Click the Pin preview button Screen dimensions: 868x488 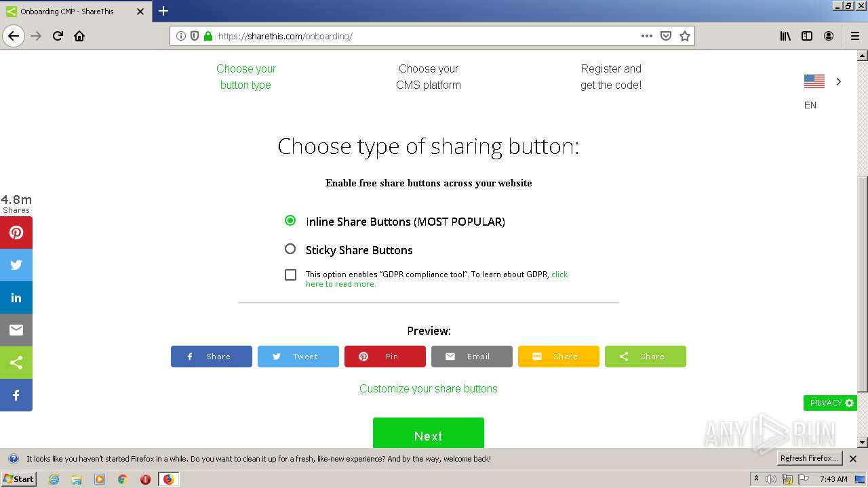(385, 357)
